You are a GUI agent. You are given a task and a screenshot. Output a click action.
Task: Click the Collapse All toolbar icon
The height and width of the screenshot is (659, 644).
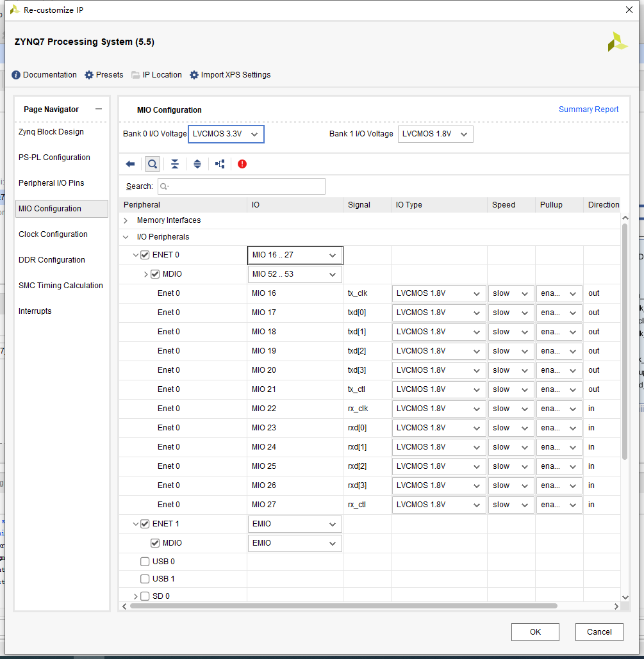(175, 164)
